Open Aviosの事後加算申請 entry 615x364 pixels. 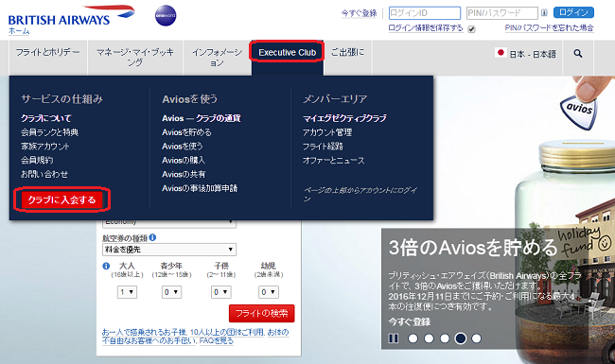(200, 188)
